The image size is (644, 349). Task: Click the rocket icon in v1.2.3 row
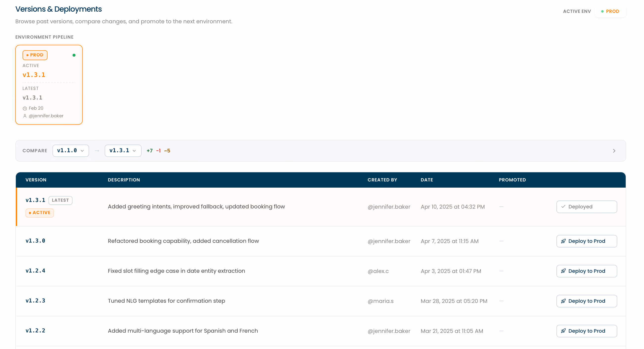[x=563, y=301]
